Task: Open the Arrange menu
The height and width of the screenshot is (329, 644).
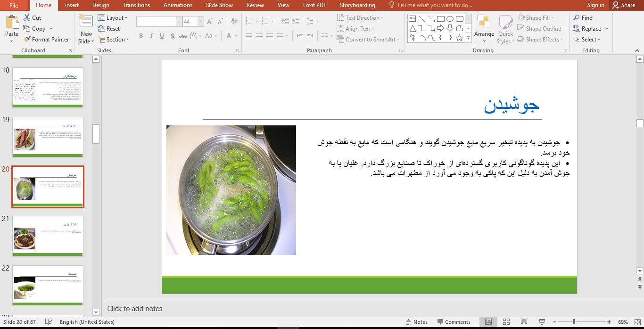Action: (484, 29)
